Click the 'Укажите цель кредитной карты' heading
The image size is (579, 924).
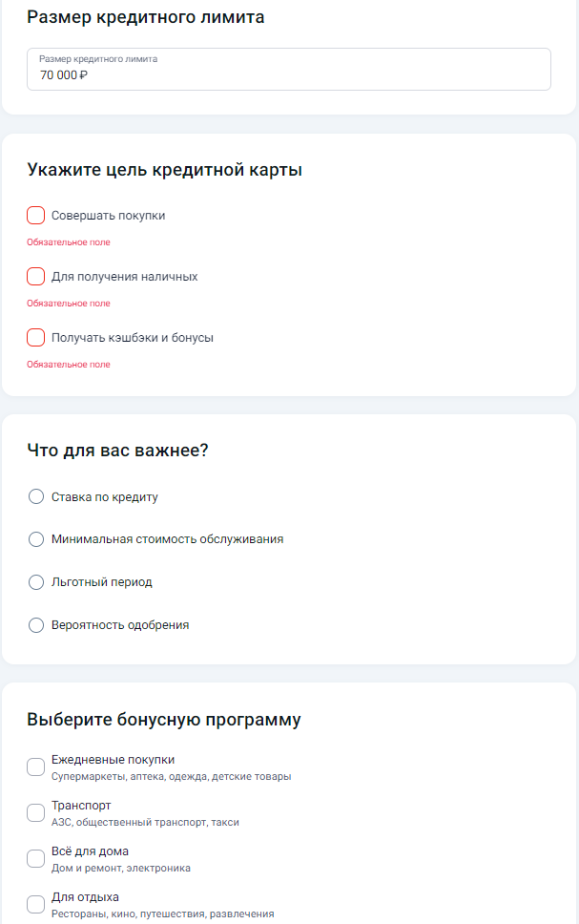point(164,170)
